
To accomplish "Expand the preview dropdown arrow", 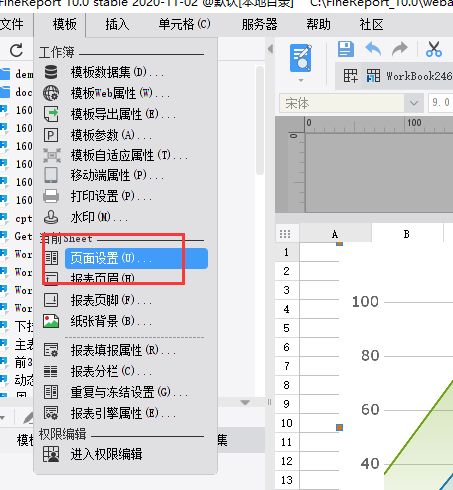I will tap(301, 80).
